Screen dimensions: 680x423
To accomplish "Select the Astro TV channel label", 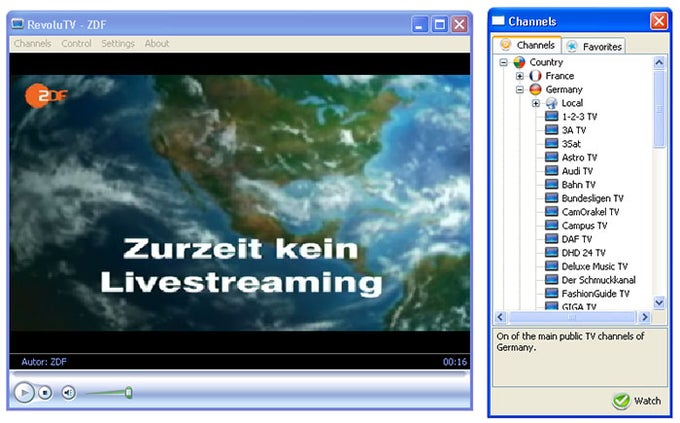I will tap(579, 157).
